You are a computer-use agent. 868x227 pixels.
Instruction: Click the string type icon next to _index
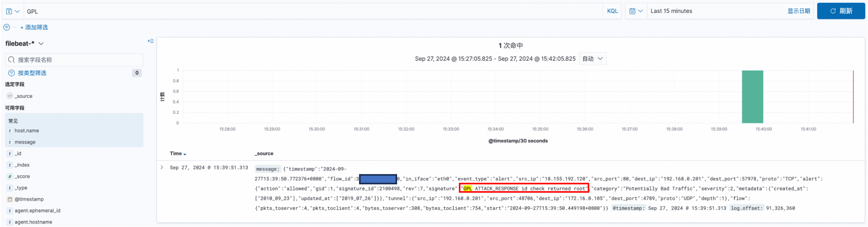tap(10, 165)
